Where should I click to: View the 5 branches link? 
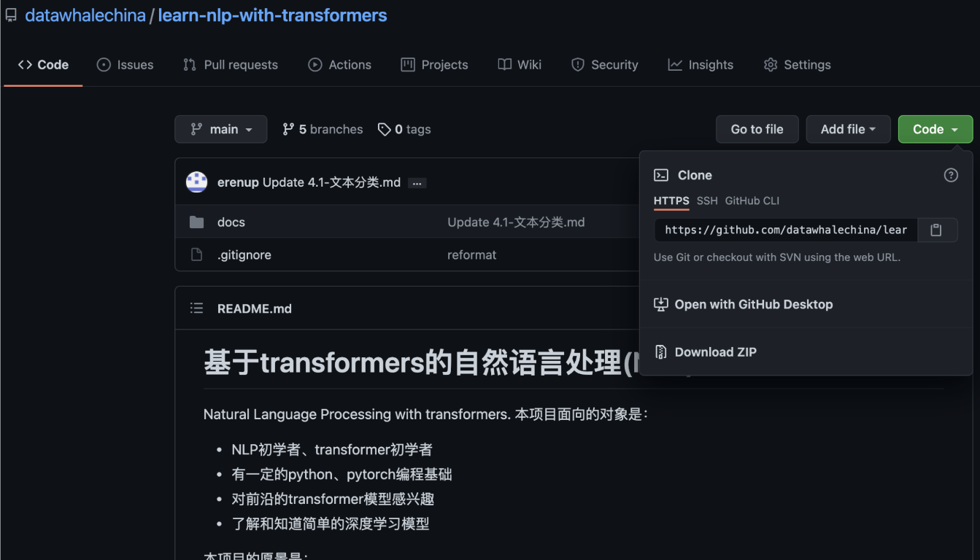tap(322, 129)
